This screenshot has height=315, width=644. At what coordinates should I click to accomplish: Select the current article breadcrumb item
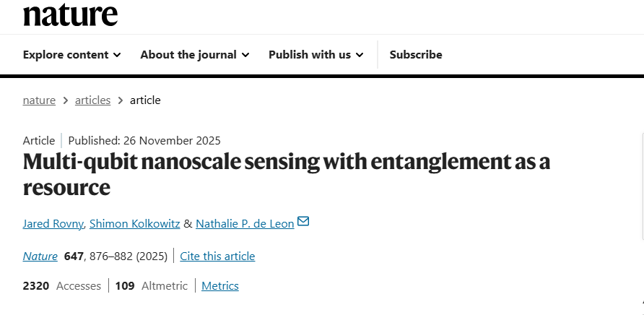[x=145, y=100]
